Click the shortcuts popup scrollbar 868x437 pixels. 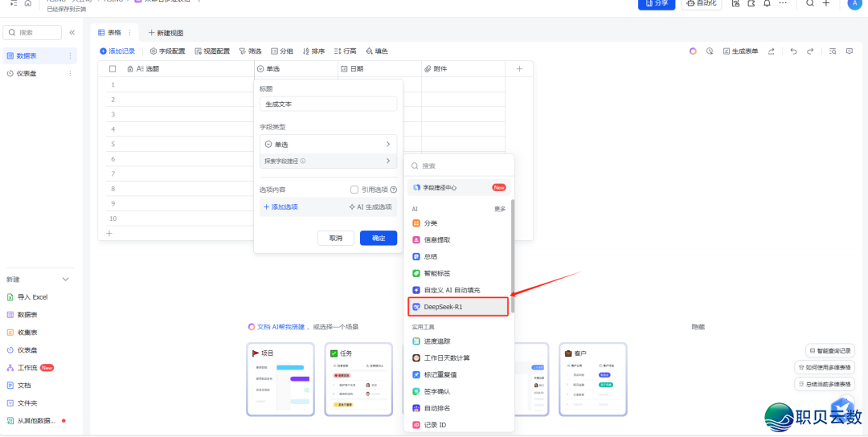(513, 256)
